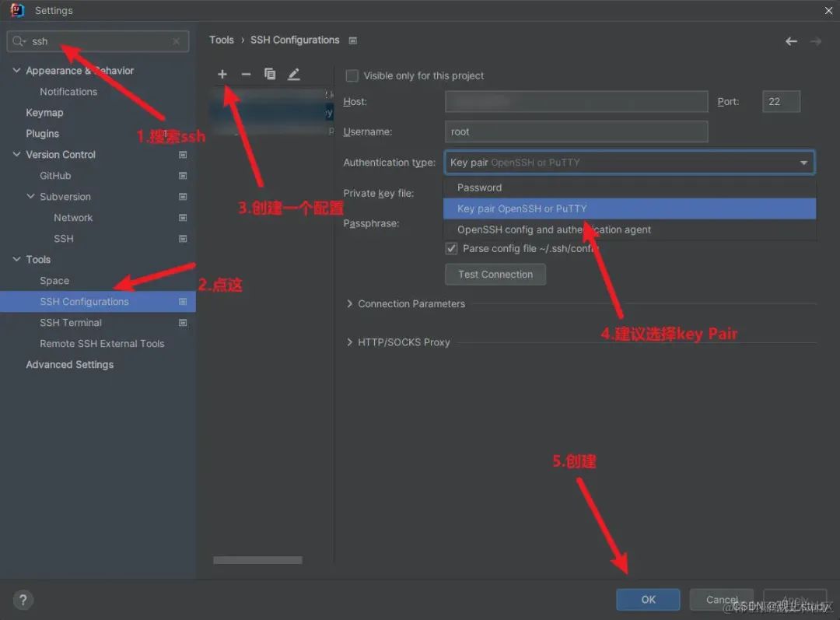Remove selected SSH configuration with minus icon
Screen dimensions: 840x620
coord(246,75)
